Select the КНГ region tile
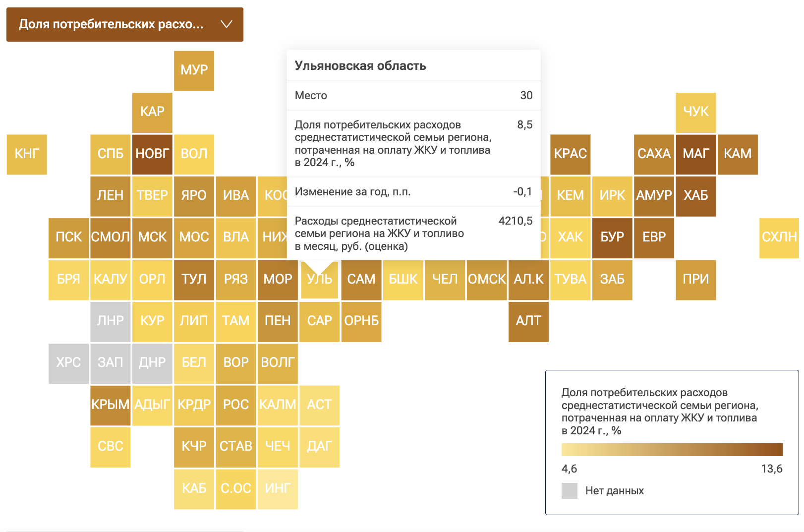 (x=27, y=154)
